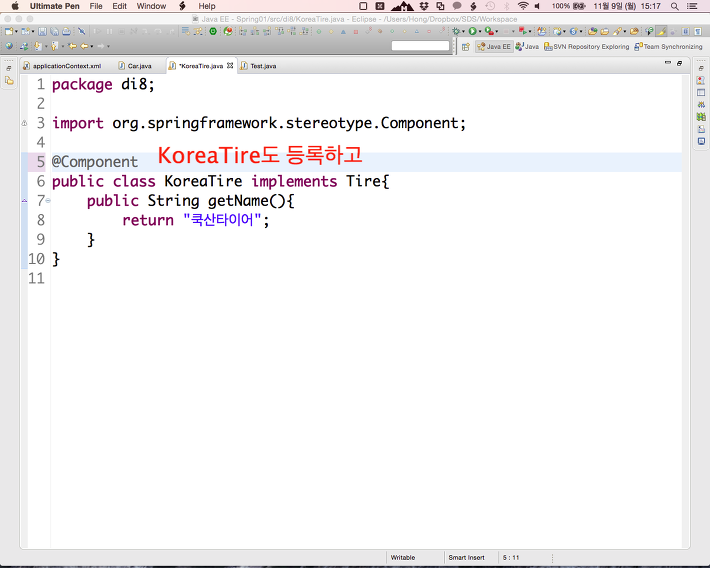This screenshot has height=568, width=710.
Task: Click the Package Explorer icon in left trim
Action: coord(9,81)
